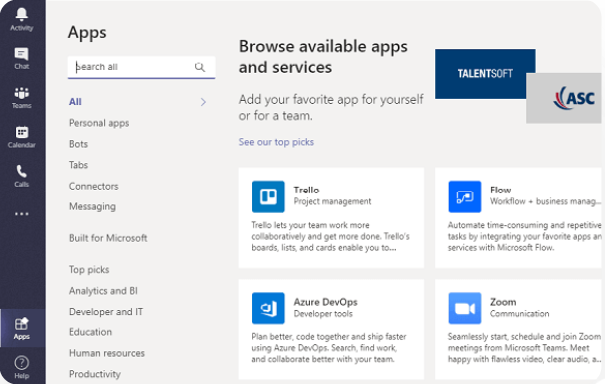Focus the Search all input field
This screenshot has width=605, height=384.
(141, 67)
